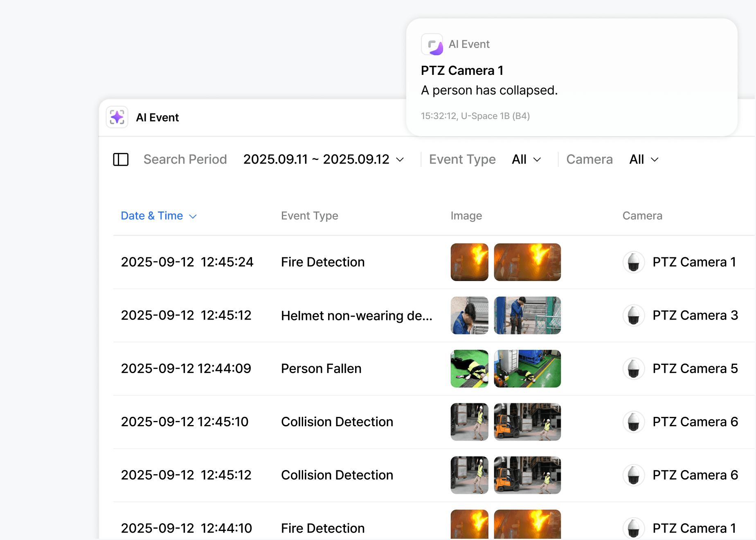
Task: Select the PTZ Camera 1 icon beside Fire Detection
Action: tap(634, 262)
